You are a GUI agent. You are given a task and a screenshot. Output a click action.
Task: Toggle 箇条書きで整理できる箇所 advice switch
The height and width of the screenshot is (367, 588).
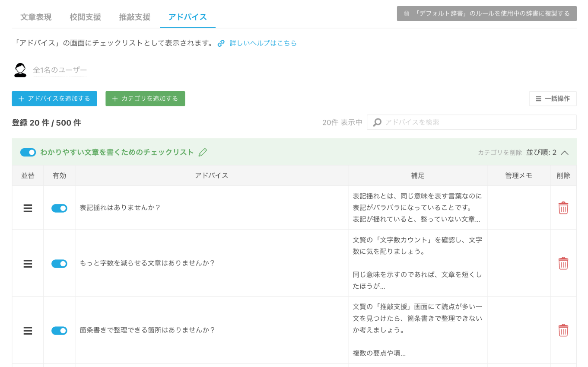tap(59, 331)
